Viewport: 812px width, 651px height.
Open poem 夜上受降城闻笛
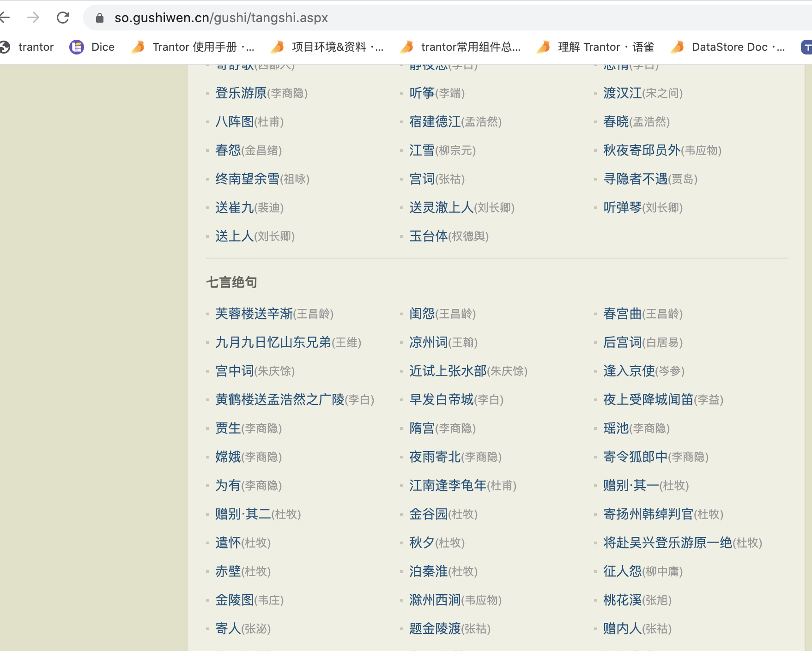click(x=648, y=400)
